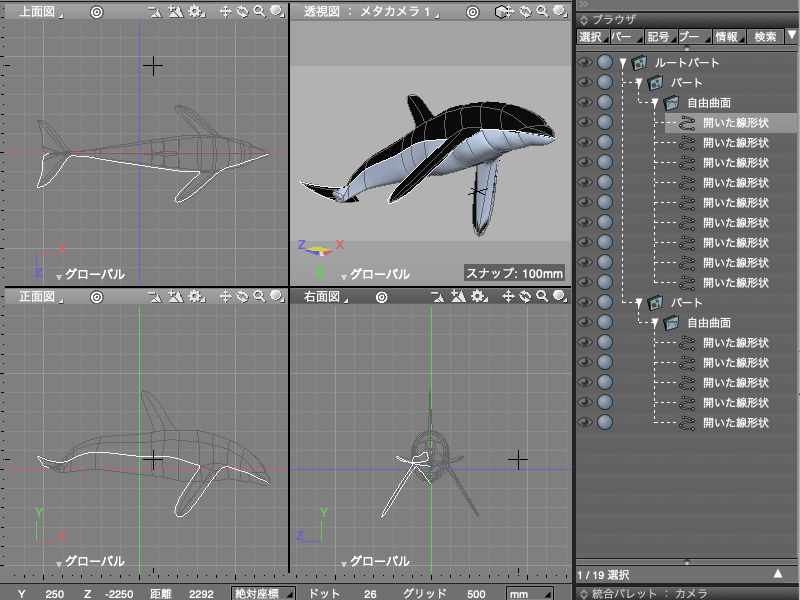The height and width of the screenshot is (600, 800).
Task: Click the rotate icon in 右面図 viewport header
Action: (x=525, y=297)
